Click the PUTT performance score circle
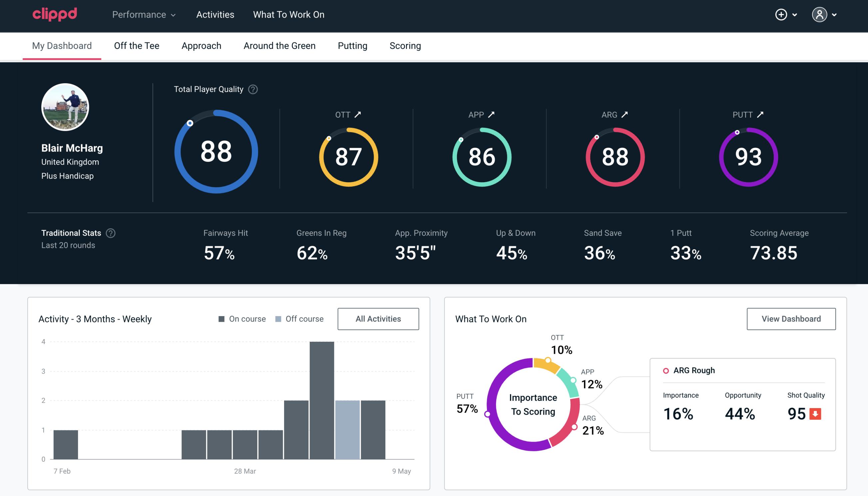Viewport: 868px width, 496px height. pos(747,156)
